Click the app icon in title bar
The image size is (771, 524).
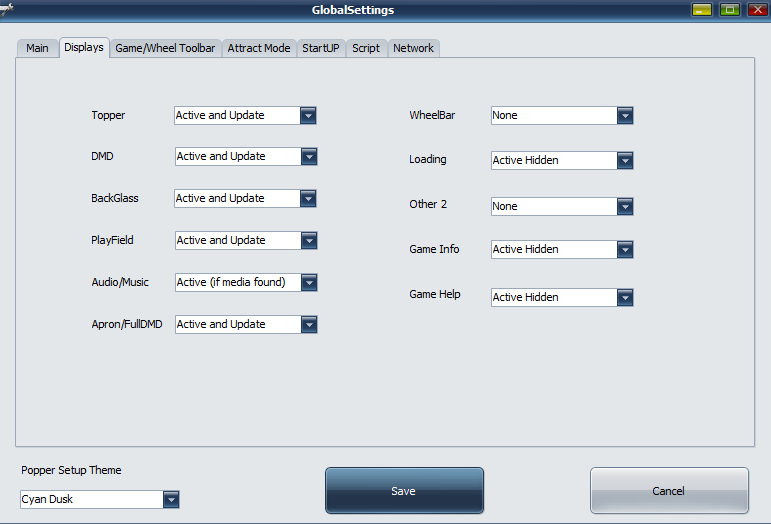pos(7,10)
